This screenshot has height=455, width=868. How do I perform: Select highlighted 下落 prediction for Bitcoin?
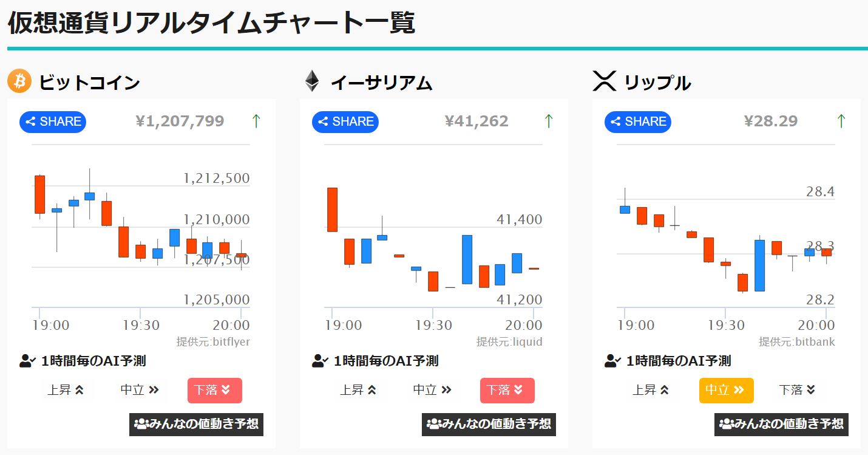215,390
